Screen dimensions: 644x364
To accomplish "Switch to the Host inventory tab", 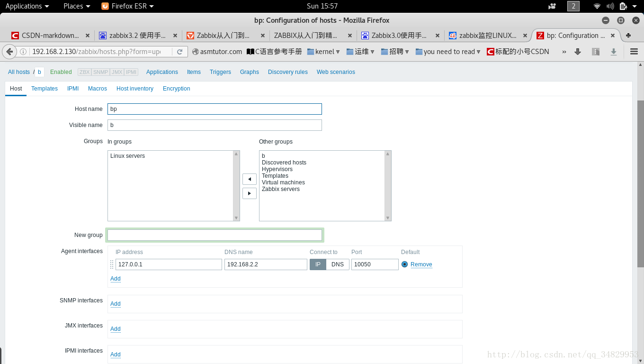I will [x=135, y=89].
